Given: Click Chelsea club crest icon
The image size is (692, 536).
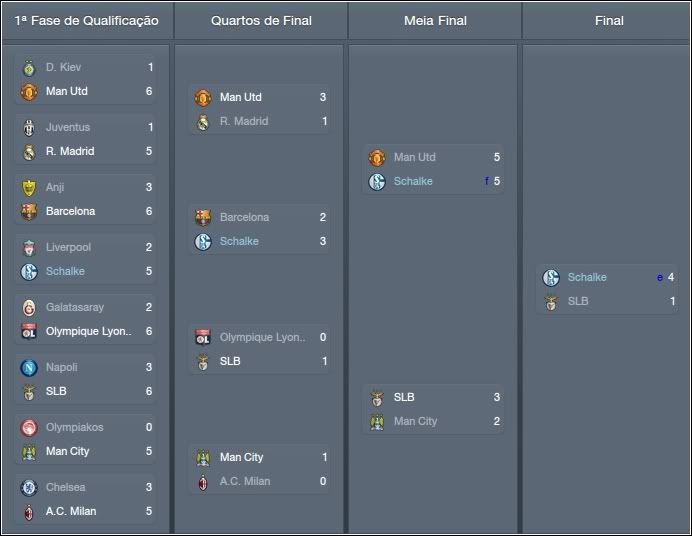Looking at the screenshot, I should point(29,487).
